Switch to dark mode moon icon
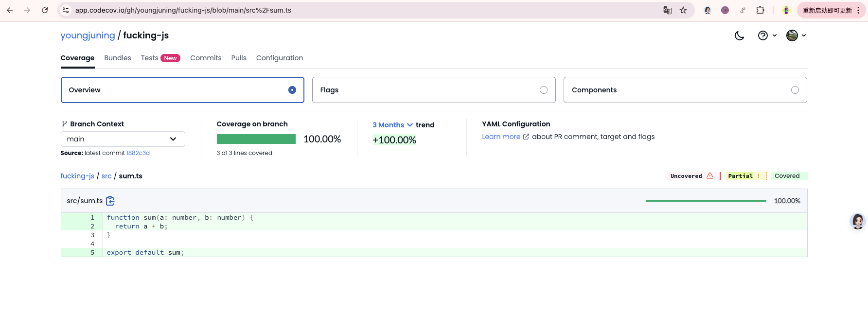Viewport: 868px width, 331px height. point(740,35)
